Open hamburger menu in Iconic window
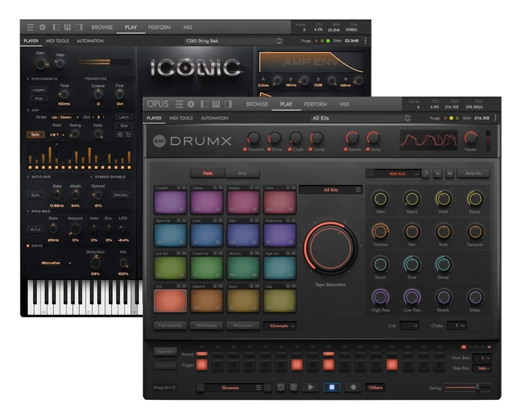This screenshot has height=420, width=521. (30, 27)
